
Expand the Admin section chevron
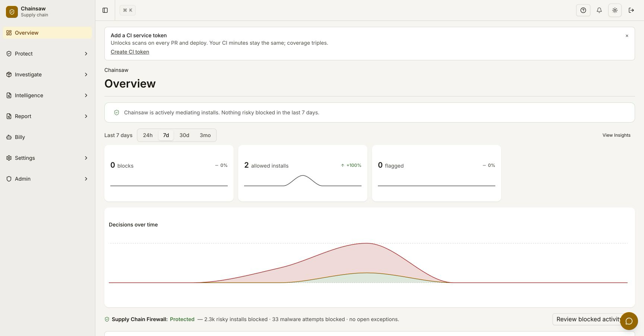tap(86, 179)
